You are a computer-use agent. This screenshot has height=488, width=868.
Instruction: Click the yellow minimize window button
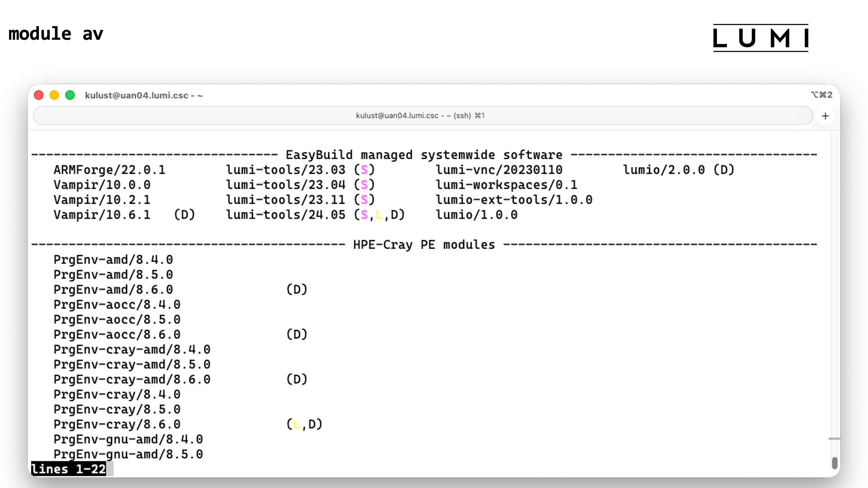(x=54, y=95)
